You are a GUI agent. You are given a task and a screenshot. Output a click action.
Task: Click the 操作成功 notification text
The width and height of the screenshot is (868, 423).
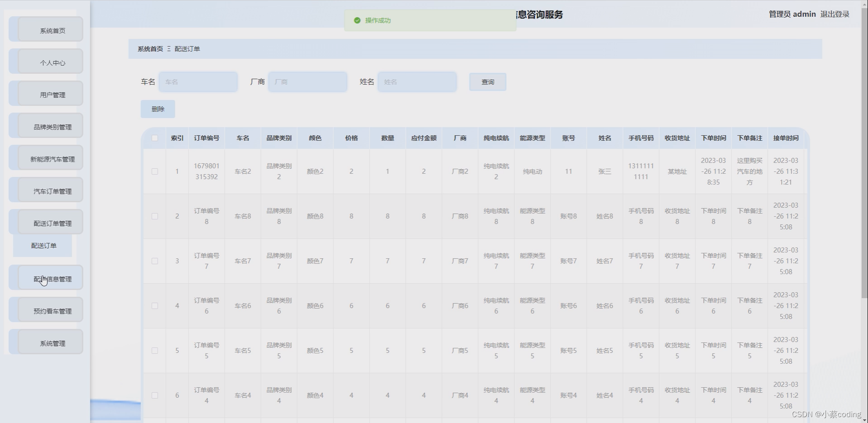pyautogui.click(x=378, y=20)
